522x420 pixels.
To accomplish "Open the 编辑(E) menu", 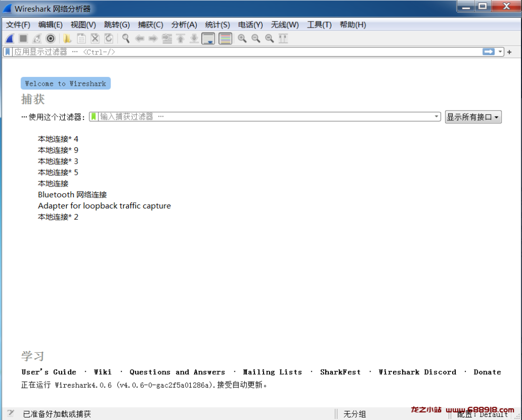I will tap(50, 25).
